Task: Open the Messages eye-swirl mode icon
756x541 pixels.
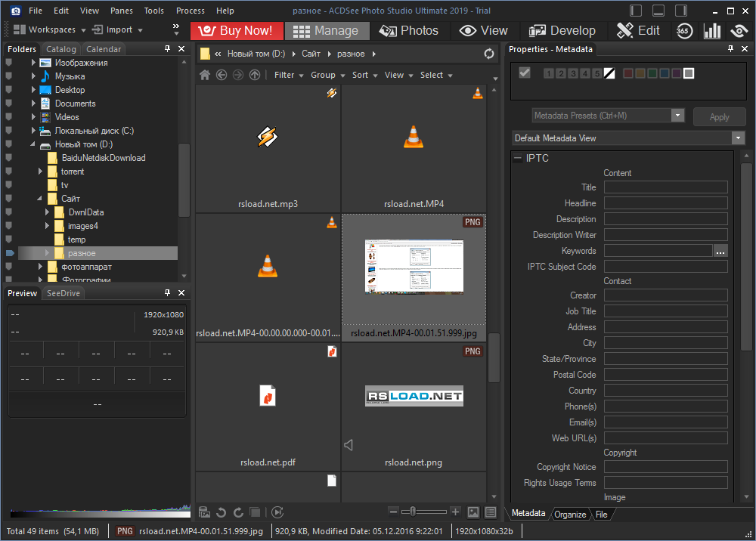Action: tap(739, 31)
